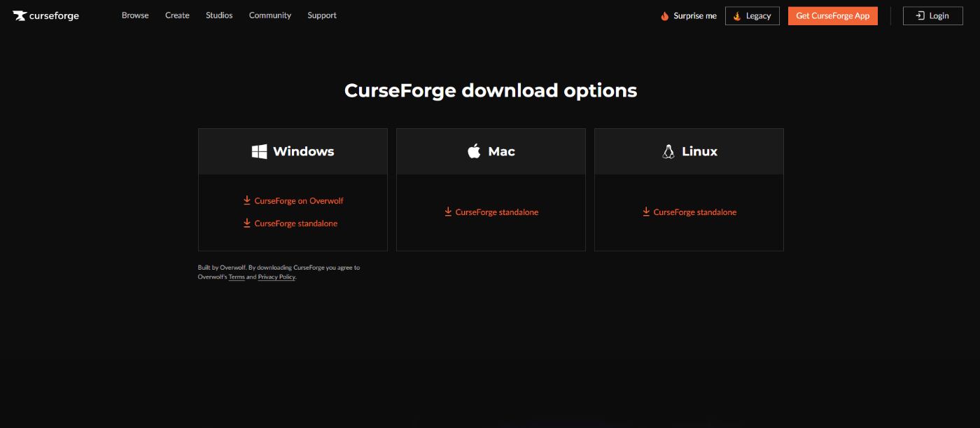Click the Linux penguin icon

668,151
